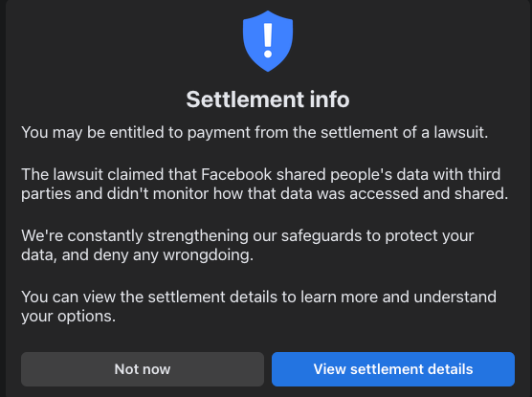Click the blue shield alert icon
The height and width of the screenshot is (397, 532).
[x=268, y=41]
